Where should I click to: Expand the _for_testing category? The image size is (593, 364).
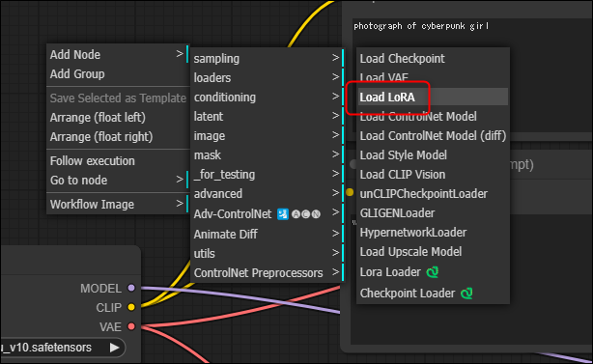pos(267,174)
